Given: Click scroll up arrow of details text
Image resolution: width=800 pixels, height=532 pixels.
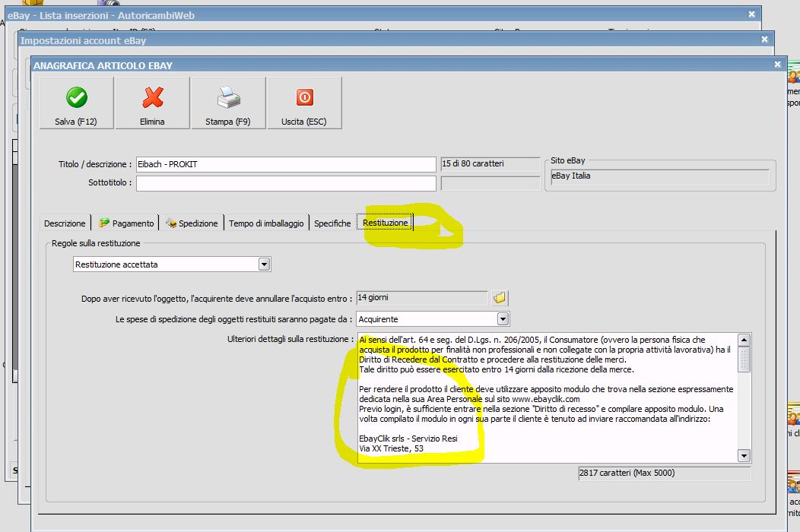Looking at the screenshot, I should (744, 340).
